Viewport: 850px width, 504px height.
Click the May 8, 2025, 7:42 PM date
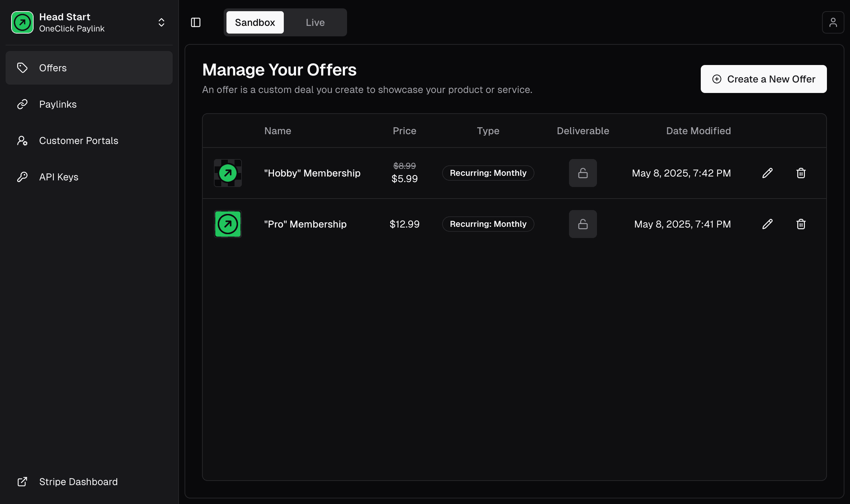[682, 173]
